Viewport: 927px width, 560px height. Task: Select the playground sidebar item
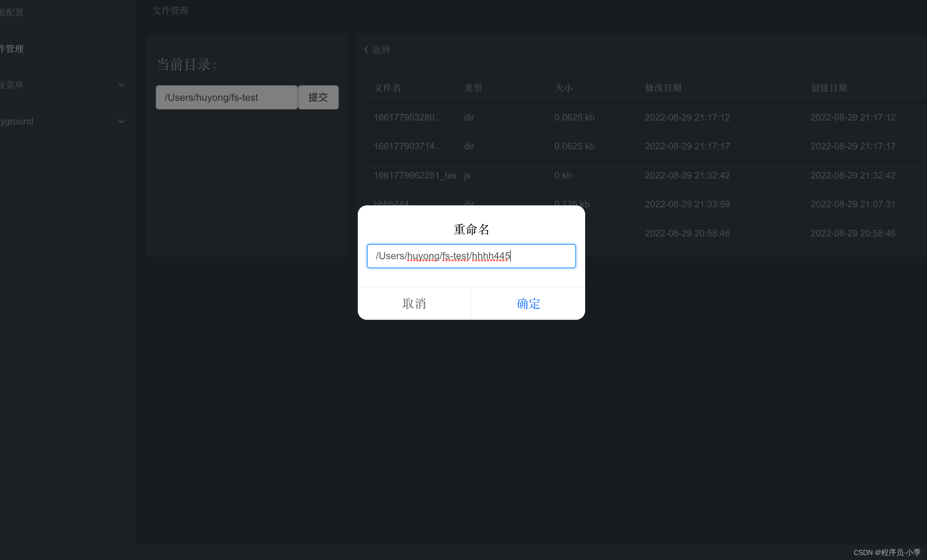(17, 122)
